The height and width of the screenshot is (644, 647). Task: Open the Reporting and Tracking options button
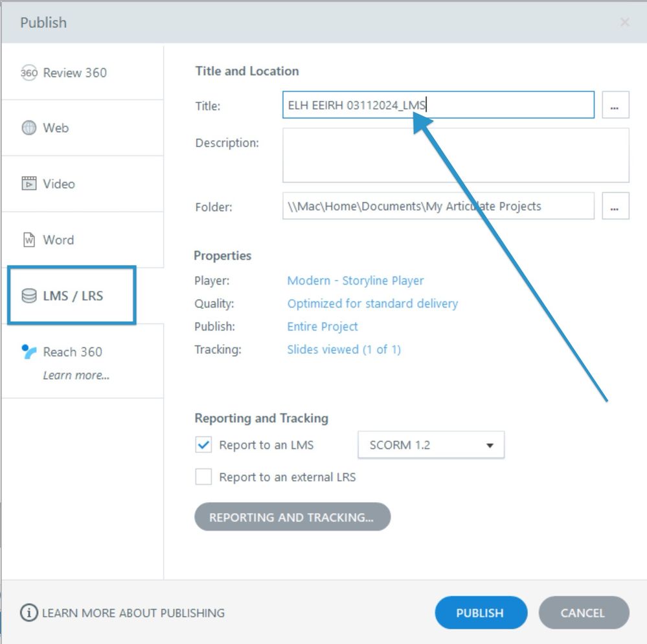(292, 518)
